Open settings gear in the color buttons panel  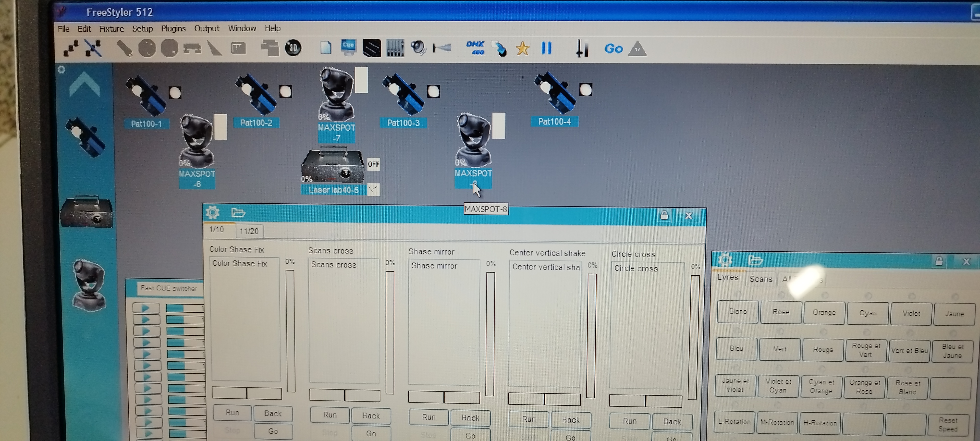point(725,260)
